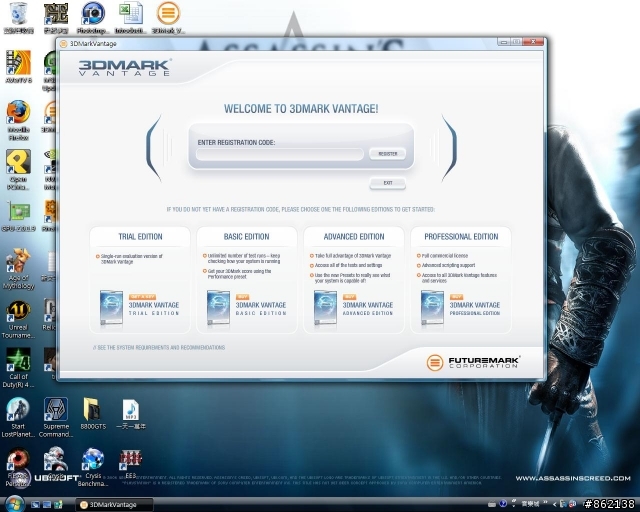
Task: Open the MP3 music file icon
Action: coord(131,410)
